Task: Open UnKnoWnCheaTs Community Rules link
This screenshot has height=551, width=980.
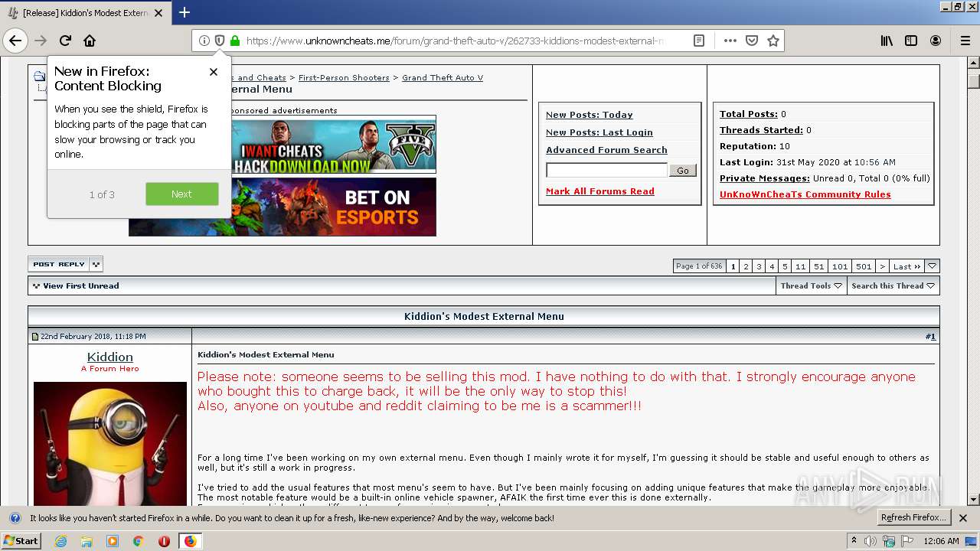Action: pos(805,194)
